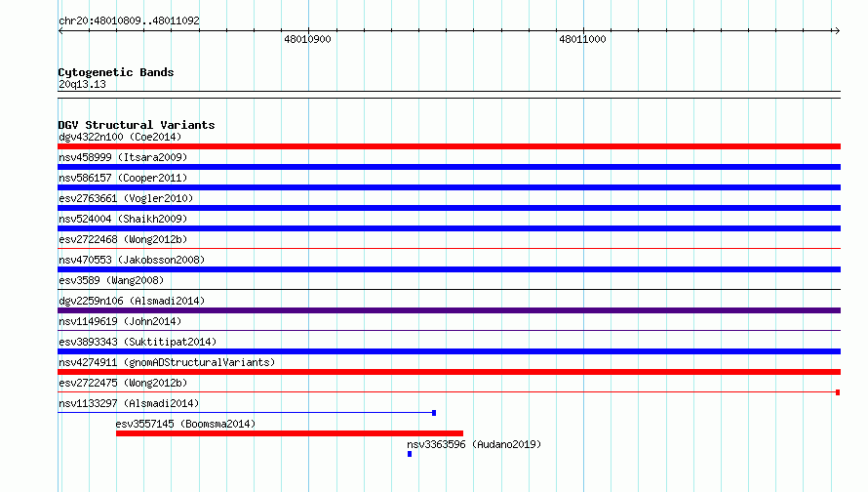Click the purple bar under dgv2259n106

[449, 310]
